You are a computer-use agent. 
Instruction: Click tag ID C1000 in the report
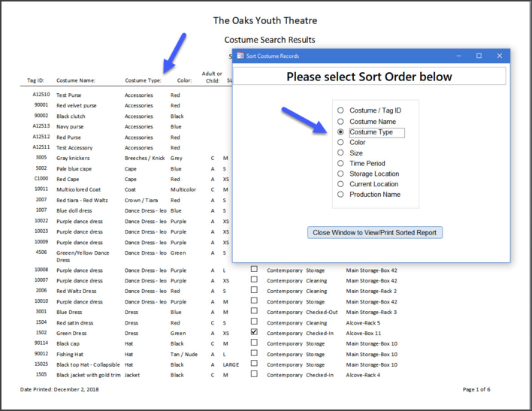(x=41, y=179)
